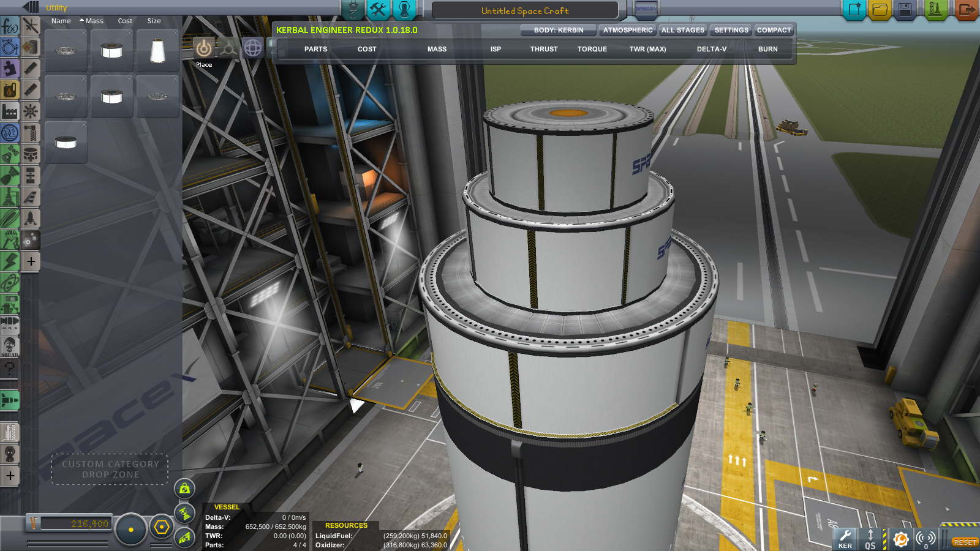Select the sun-shaped thermal subcategory icon
The height and width of the screenshot is (551, 980).
31,111
